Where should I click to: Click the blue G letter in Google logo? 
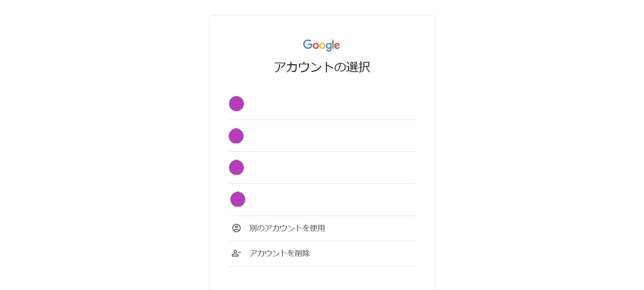[308, 45]
